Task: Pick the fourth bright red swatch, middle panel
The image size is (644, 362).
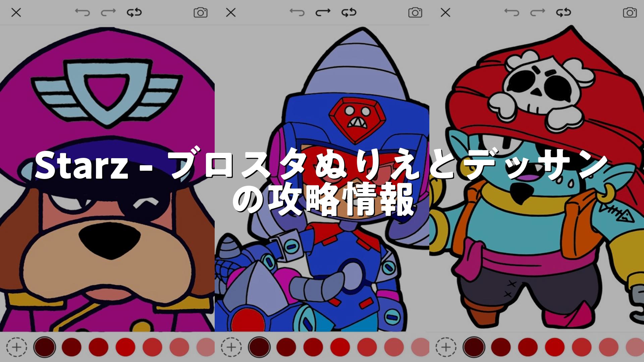Action: tap(340, 347)
